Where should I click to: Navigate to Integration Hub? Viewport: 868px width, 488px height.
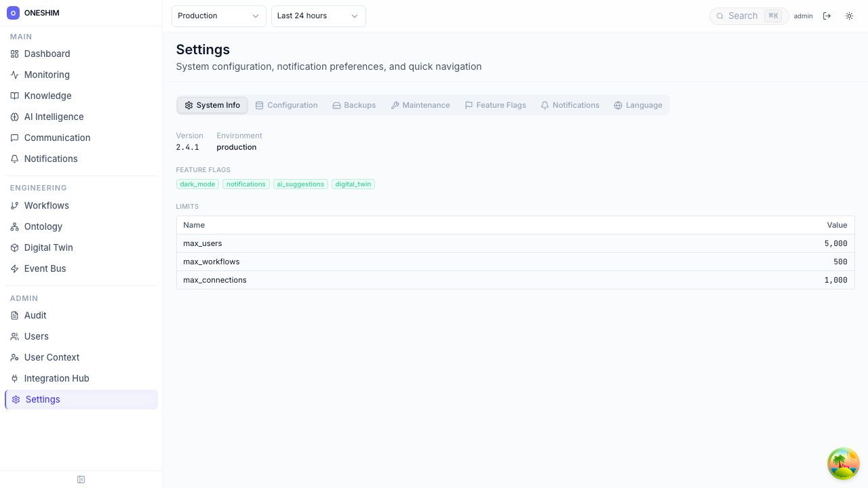pyautogui.click(x=56, y=378)
